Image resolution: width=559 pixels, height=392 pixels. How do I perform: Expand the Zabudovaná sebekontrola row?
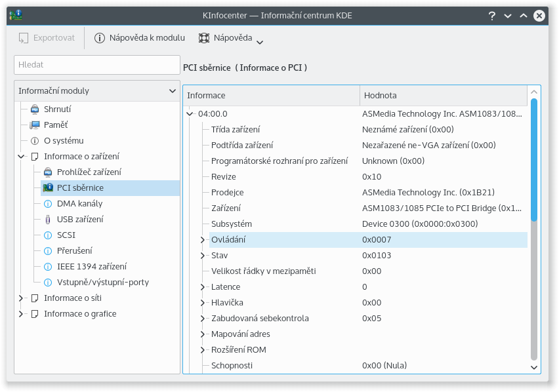[203, 319]
